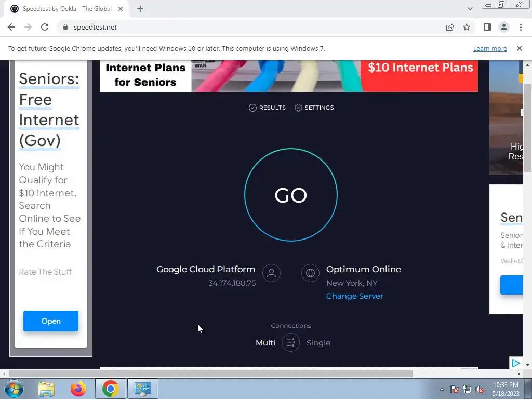Click Learn more about Chrome updates

[x=490, y=48]
